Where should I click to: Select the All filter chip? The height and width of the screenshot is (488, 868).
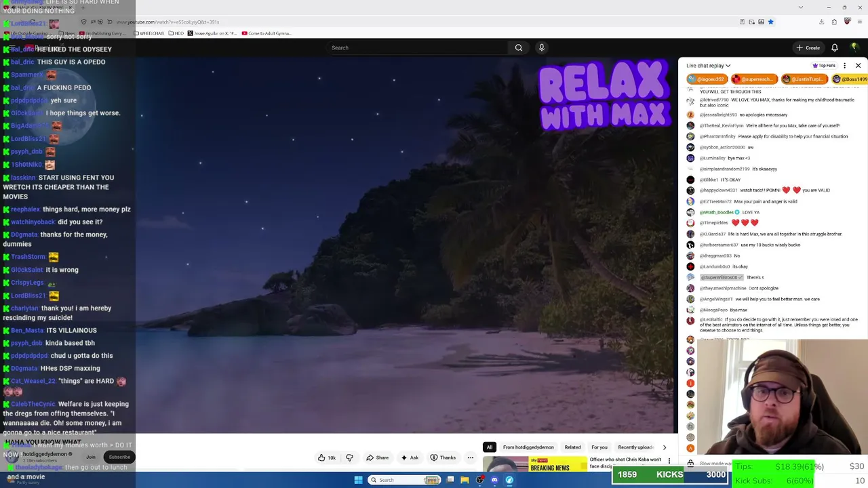point(489,447)
